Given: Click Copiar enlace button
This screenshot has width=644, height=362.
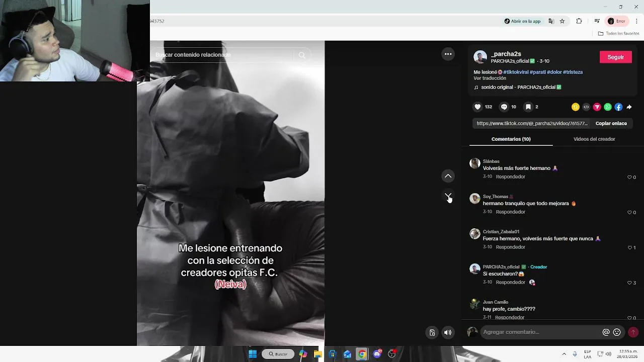Looking at the screenshot, I should point(611,123).
